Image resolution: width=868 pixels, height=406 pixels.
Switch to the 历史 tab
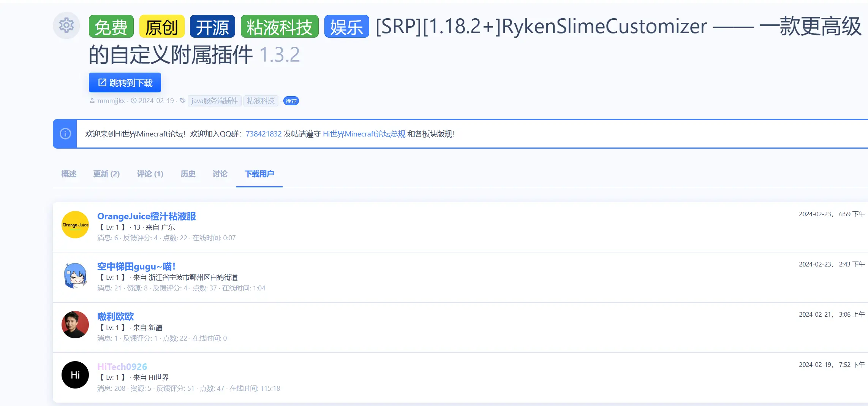pos(188,174)
